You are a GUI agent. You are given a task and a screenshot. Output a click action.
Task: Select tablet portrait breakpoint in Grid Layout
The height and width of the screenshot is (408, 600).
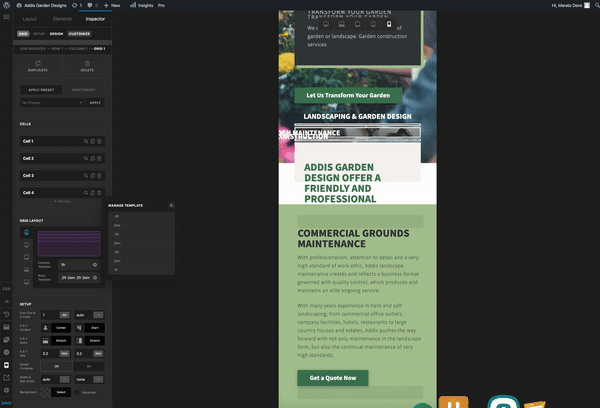pyautogui.click(x=26, y=245)
